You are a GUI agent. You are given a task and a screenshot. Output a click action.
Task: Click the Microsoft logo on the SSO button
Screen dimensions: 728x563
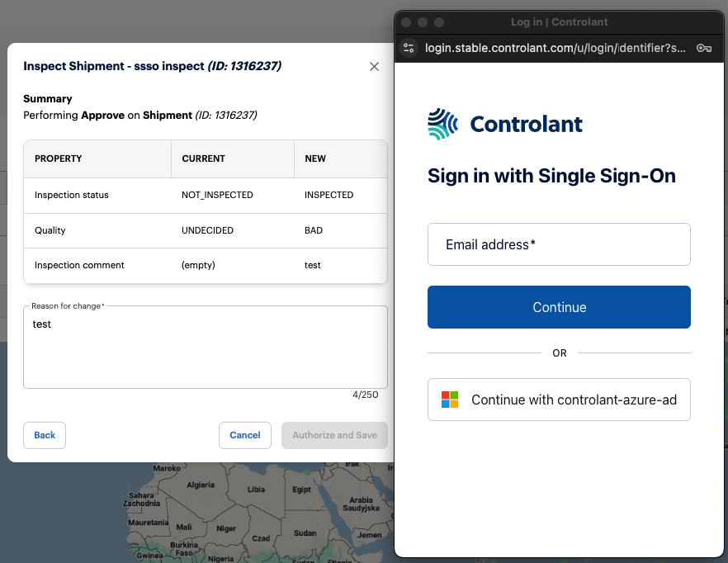[449, 399]
